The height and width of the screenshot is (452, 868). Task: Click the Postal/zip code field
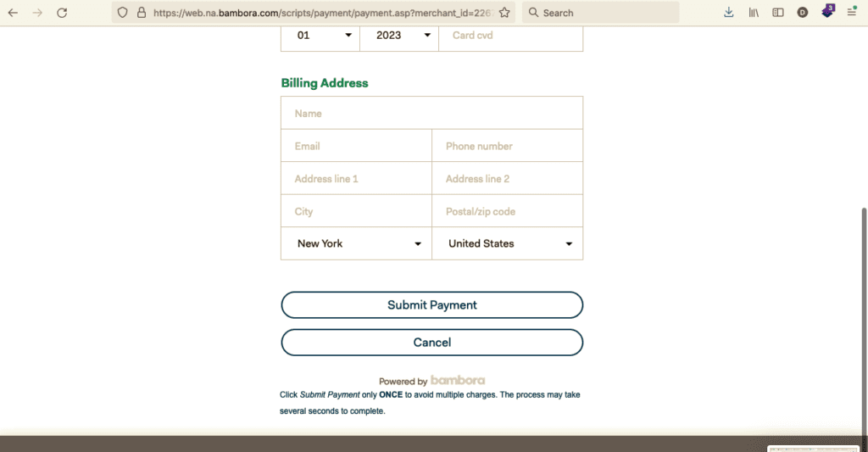tap(507, 211)
